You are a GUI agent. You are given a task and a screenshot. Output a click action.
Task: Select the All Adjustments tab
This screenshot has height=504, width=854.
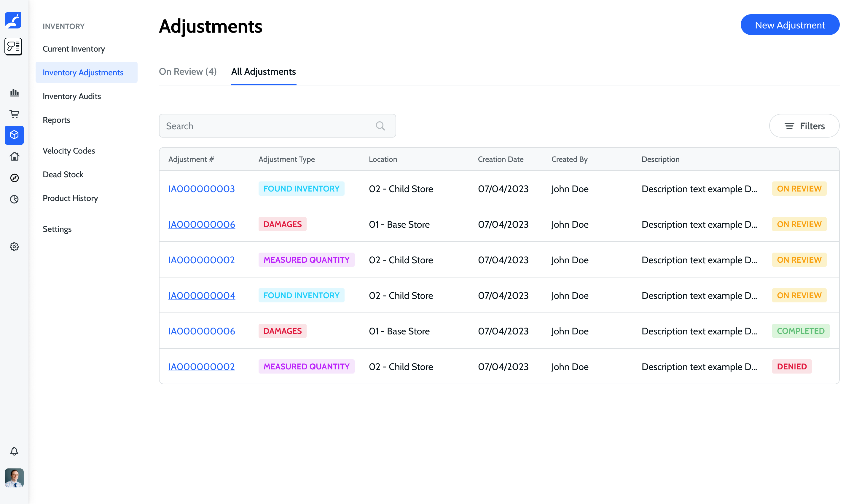tap(263, 72)
